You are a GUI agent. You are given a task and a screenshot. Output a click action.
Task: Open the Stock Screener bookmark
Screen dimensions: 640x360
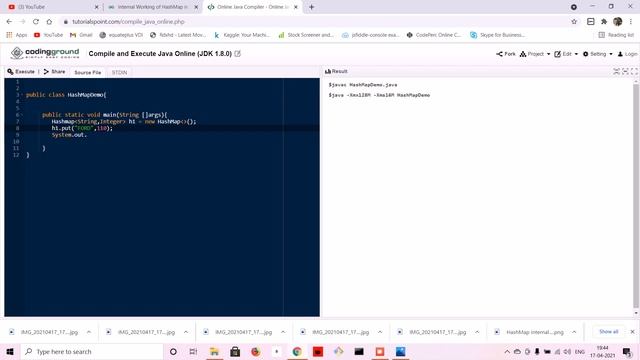(x=306, y=35)
